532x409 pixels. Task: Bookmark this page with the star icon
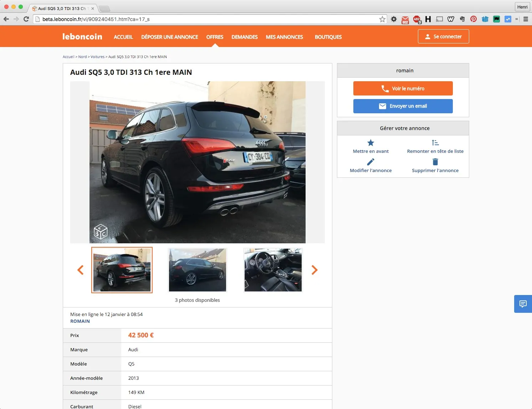coord(382,19)
